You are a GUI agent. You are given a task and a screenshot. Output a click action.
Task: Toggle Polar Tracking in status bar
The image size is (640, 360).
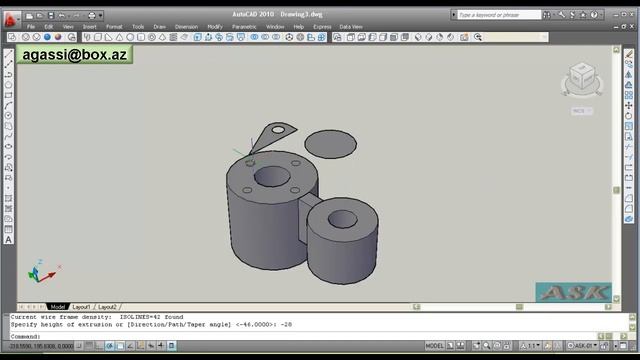point(109,346)
